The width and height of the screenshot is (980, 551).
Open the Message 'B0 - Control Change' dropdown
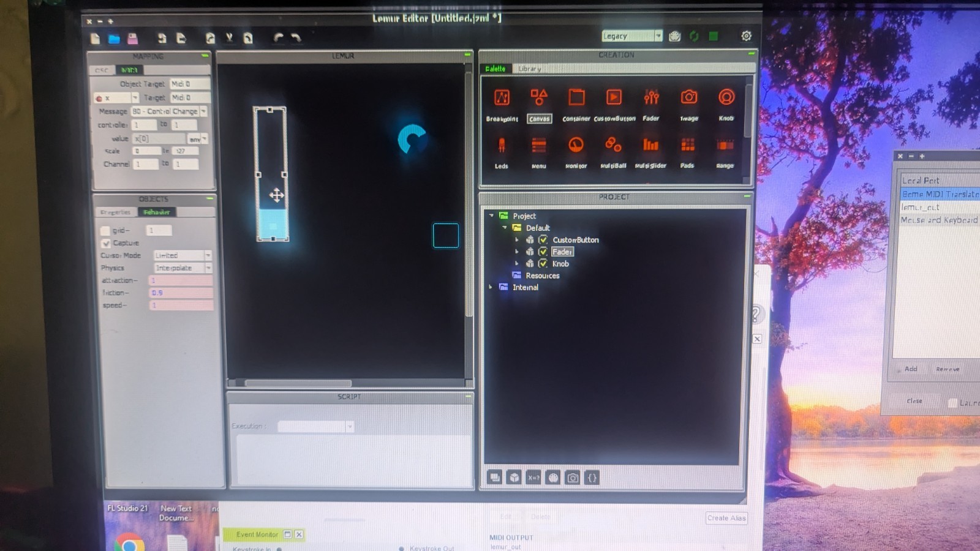169,111
